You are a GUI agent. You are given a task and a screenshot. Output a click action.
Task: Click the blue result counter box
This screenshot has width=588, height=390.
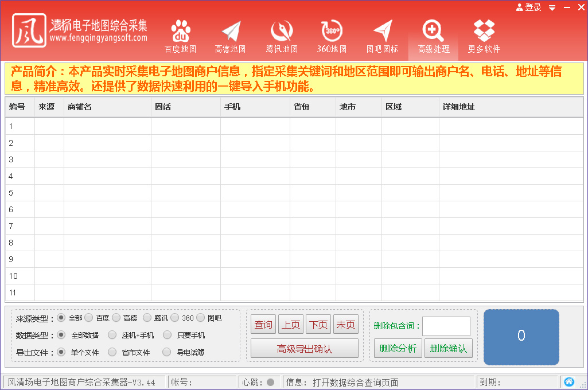[521, 337]
